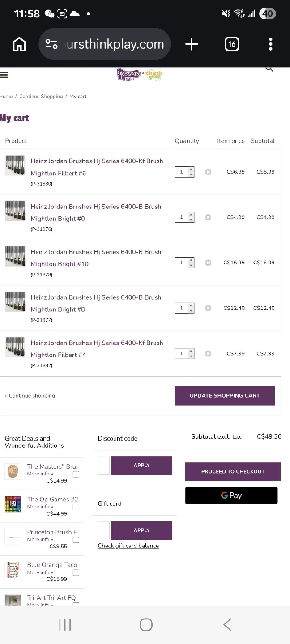Proceed to checkout
Viewport: 290px width, 644px height.
[233, 471]
